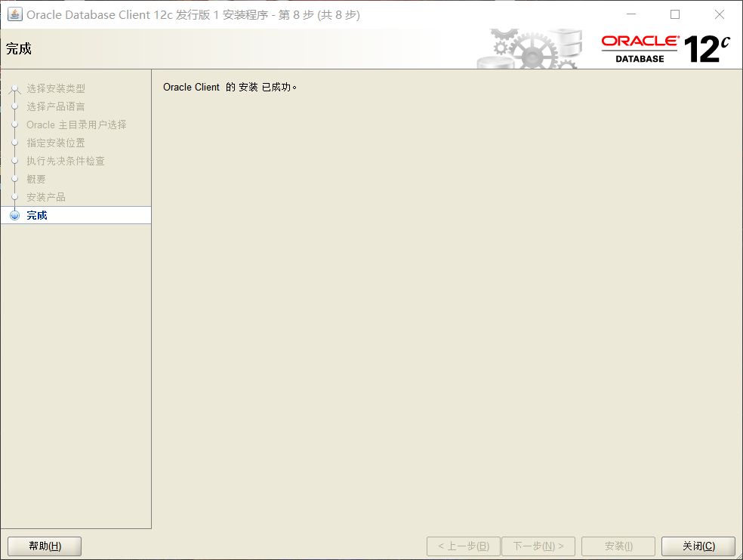
Task: Close the installer with 关闭(C) button
Action: click(698, 546)
